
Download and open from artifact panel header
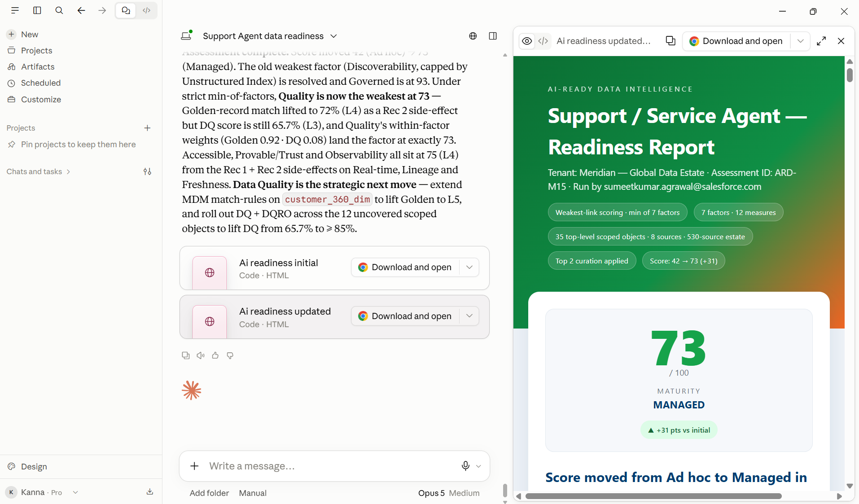[x=736, y=41]
